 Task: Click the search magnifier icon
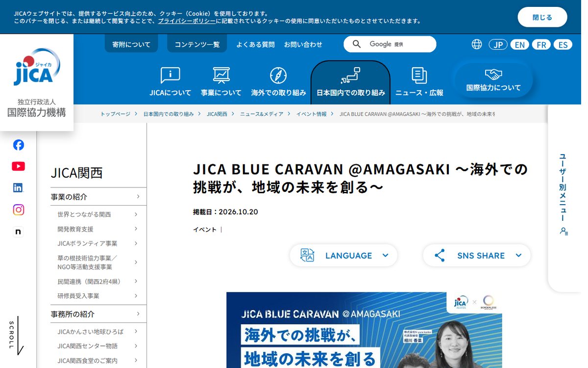tap(357, 44)
